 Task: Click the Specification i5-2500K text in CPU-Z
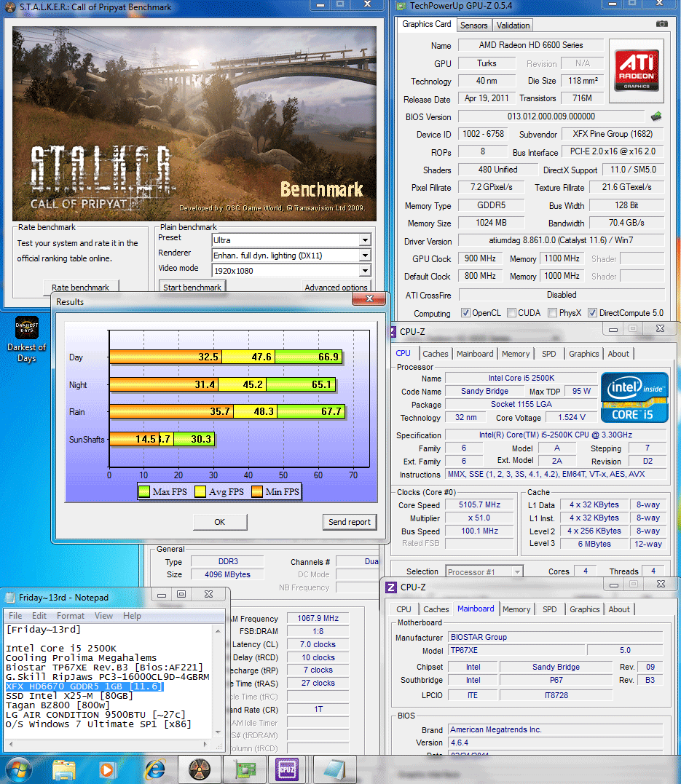coord(556,435)
